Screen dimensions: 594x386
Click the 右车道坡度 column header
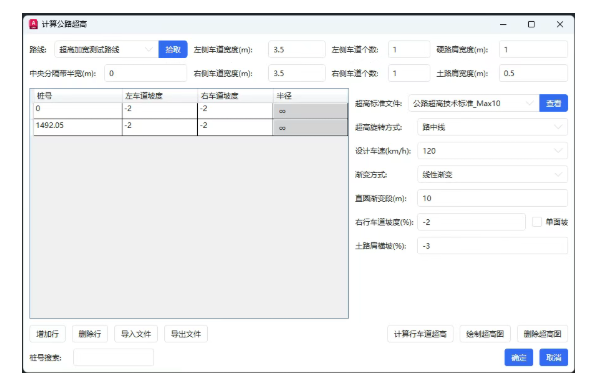(x=235, y=95)
